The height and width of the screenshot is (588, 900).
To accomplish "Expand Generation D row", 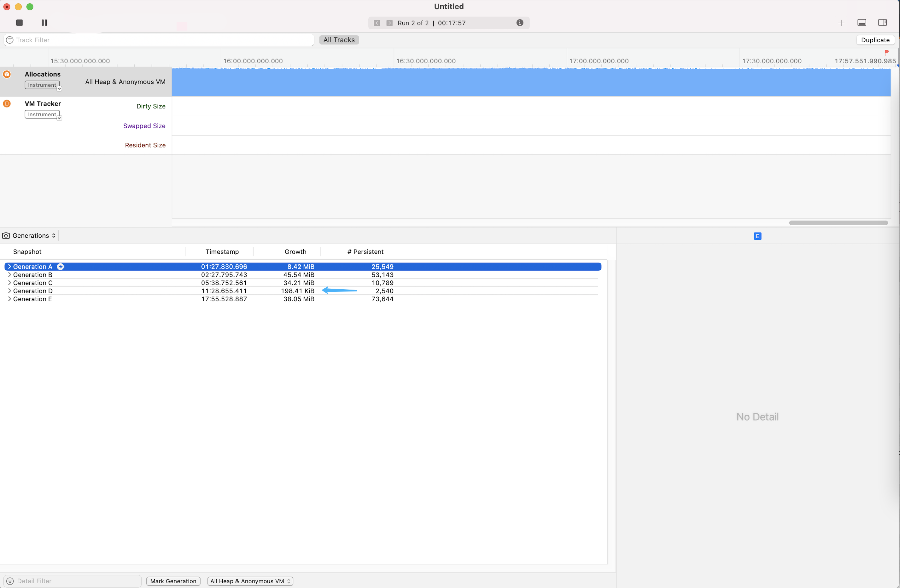I will point(9,291).
